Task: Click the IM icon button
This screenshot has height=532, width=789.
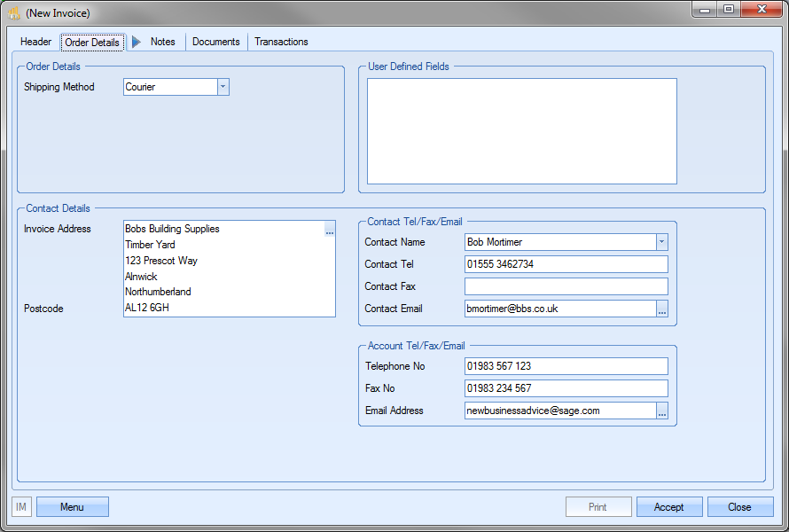Action: [x=22, y=507]
